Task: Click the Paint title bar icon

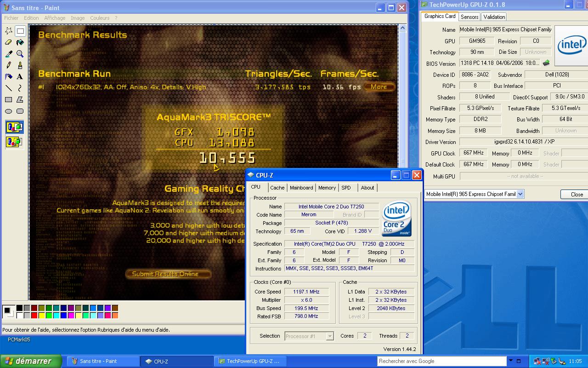Action: (x=6, y=8)
